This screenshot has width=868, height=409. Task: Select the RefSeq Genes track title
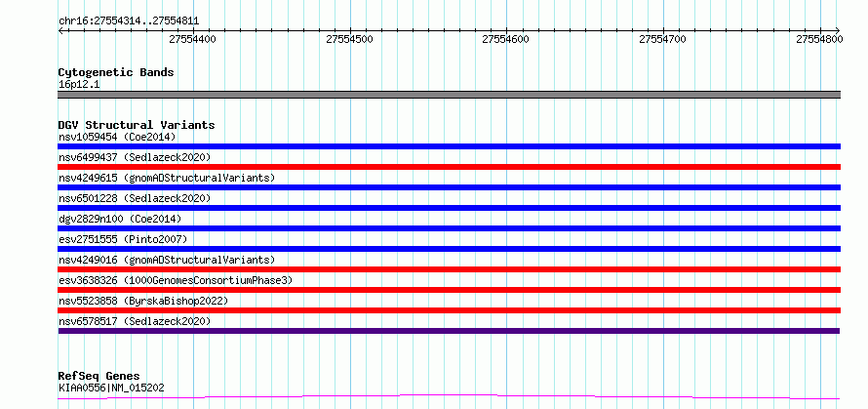pos(99,377)
